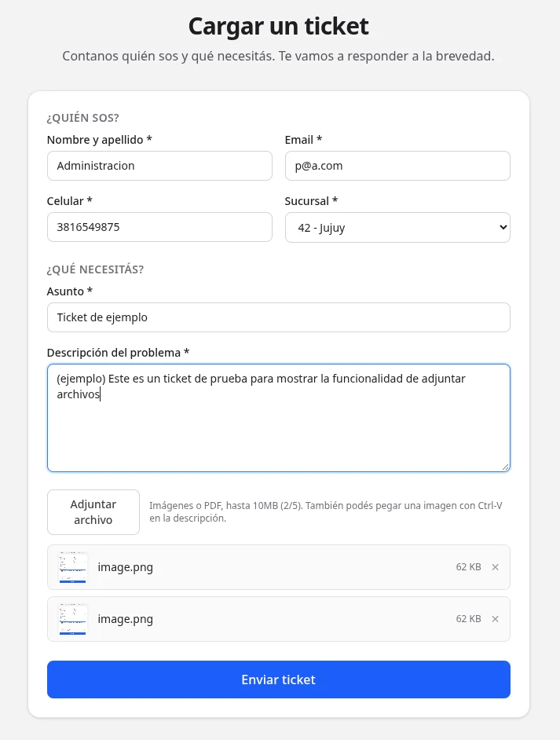Focus the Email field containing p@a.com
The width and height of the screenshot is (560, 740).
coord(397,166)
